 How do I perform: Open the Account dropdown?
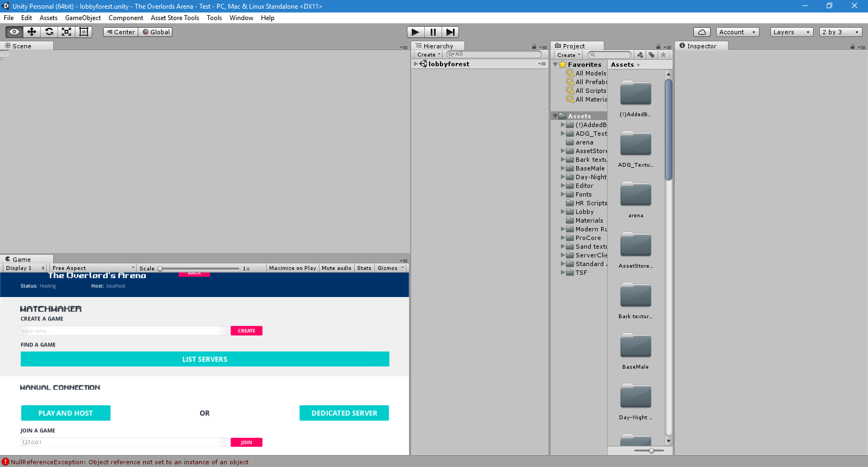click(x=738, y=32)
